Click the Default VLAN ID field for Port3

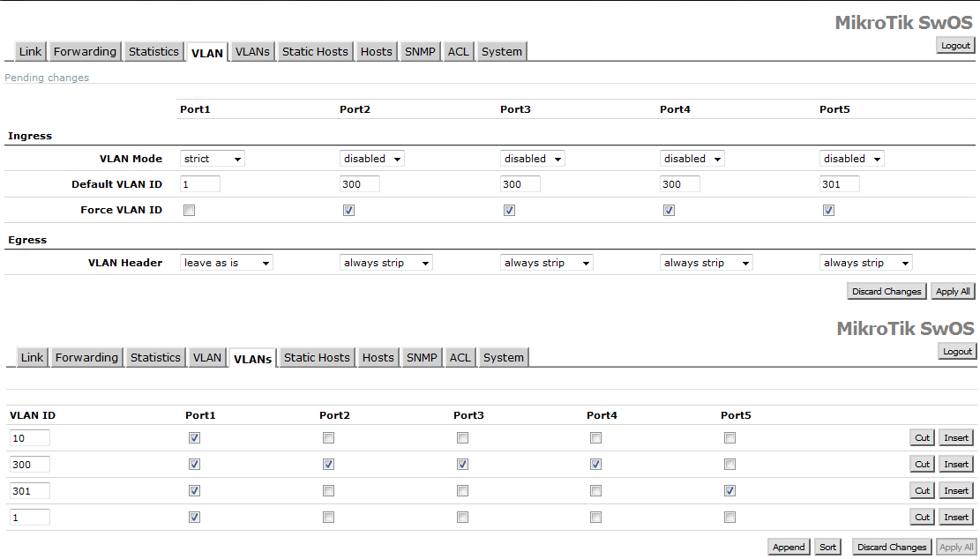(519, 183)
